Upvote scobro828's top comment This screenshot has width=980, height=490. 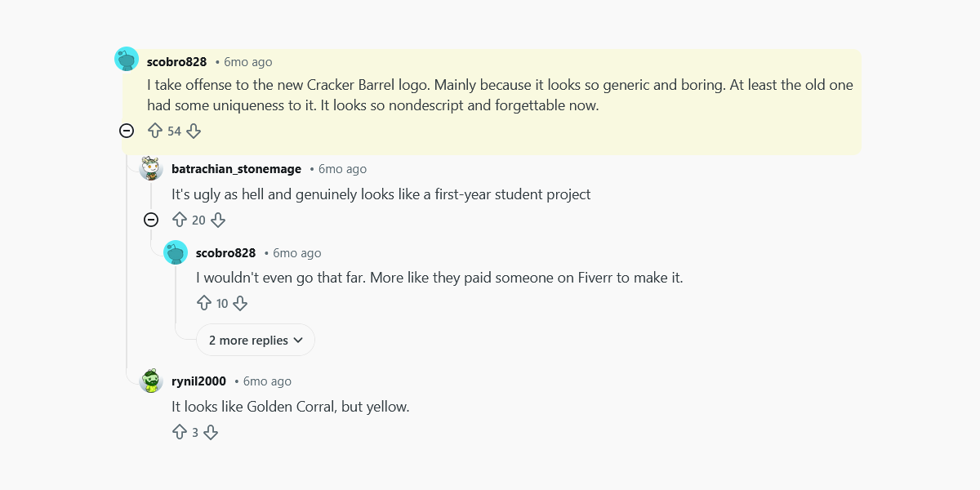155,130
